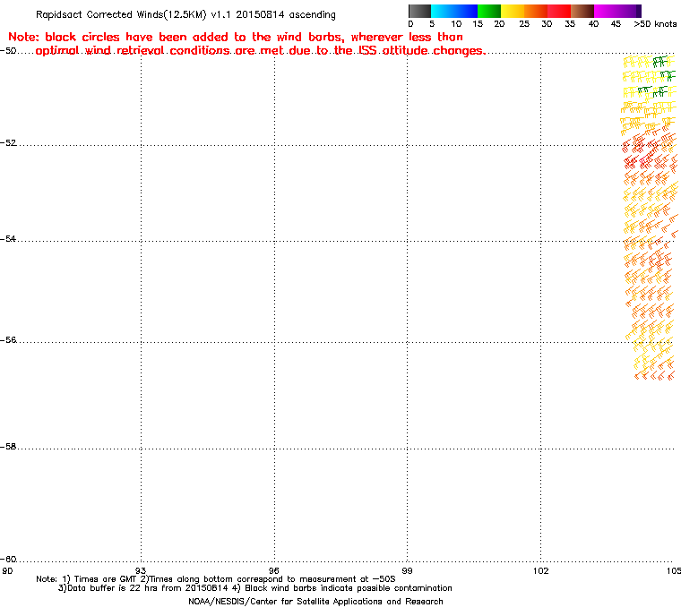The image size is (681, 616).
Task: Click the '>50 knots' legend label
Action: pos(655,24)
